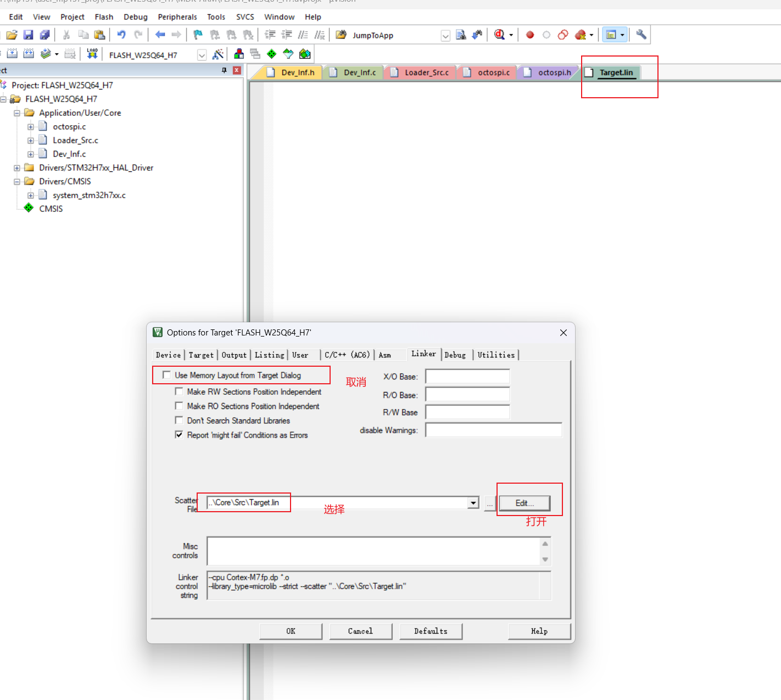The image size is (781, 700).
Task: Collapse the Application/User/Core folder
Action: (17, 113)
